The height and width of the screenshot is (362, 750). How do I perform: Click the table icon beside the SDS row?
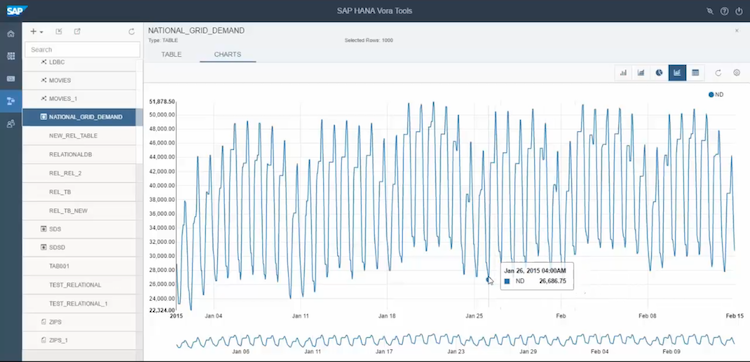pyautogui.click(x=44, y=229)
